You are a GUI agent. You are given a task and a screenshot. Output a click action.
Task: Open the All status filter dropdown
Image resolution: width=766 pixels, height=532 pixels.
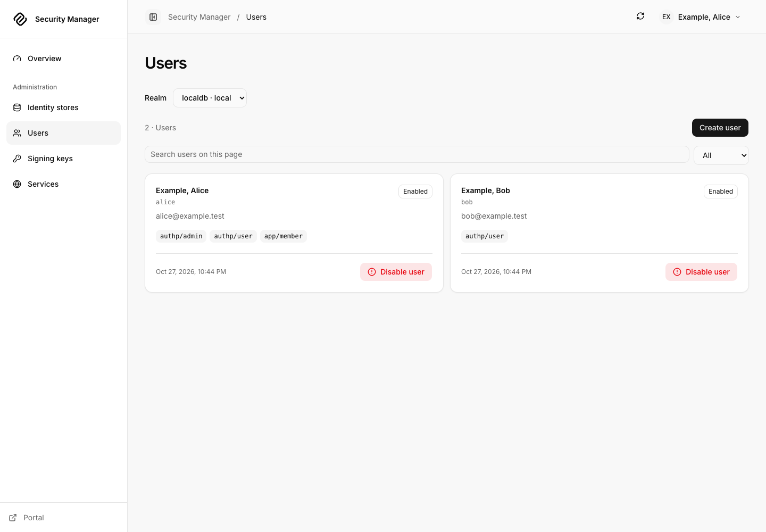click(x=721, y=155)
